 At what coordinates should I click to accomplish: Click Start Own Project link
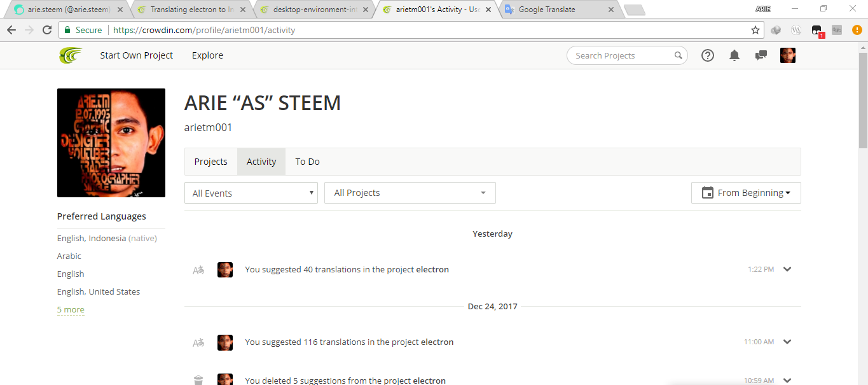click(136, 55)
